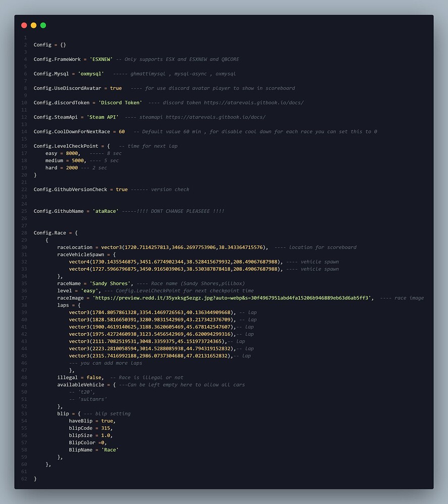Click Config.discordToken setting name

tap(62, 102)
